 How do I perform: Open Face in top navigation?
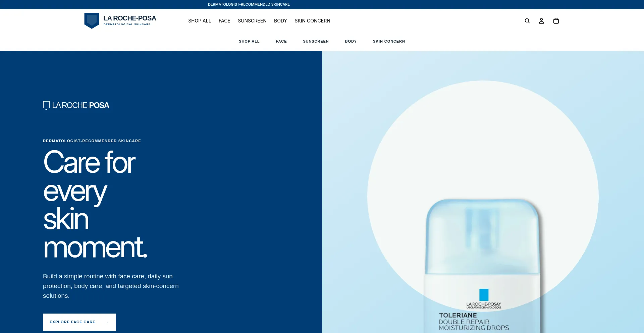point(224,21)
